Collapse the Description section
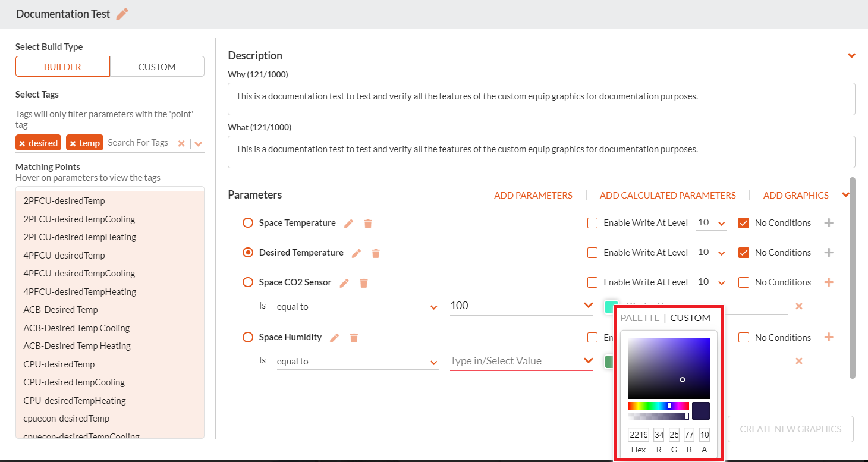The image size is (868, 462). point(851,55)
